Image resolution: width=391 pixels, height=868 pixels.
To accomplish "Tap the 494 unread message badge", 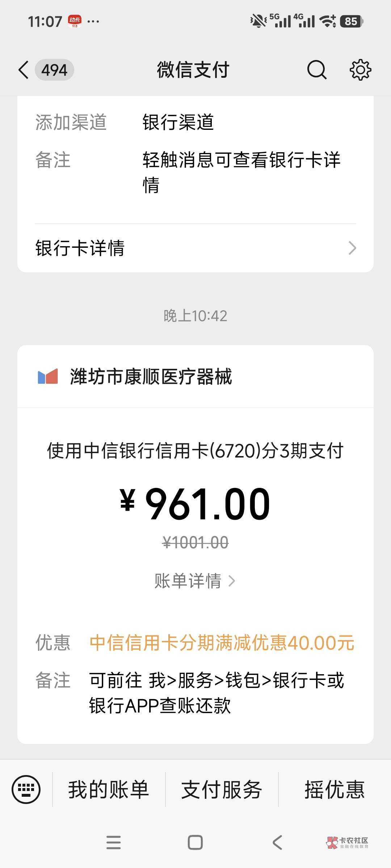I will click(x=54, y=70).
